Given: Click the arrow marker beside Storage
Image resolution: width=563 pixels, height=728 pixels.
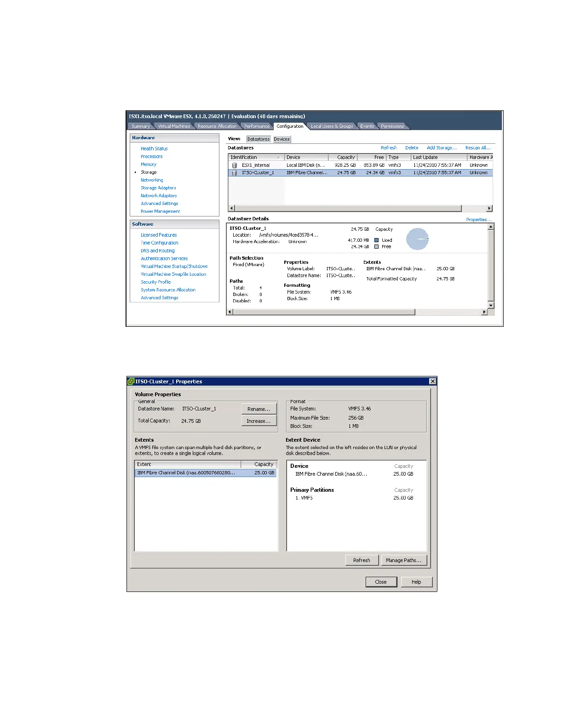Looking at the screenshot, I should point(135,172).
